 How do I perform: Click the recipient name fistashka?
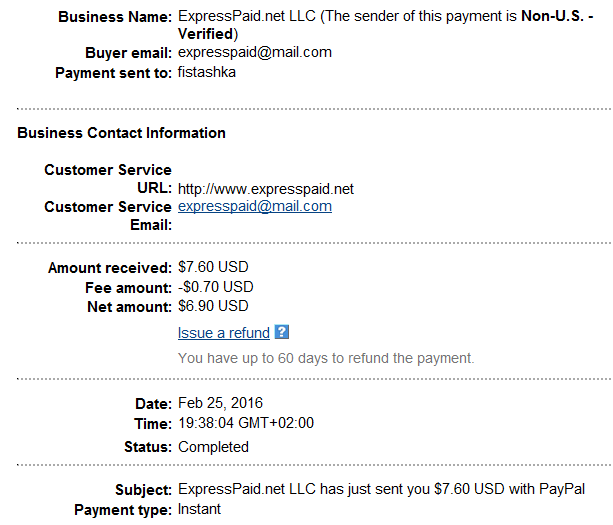[x=207, y=72]
